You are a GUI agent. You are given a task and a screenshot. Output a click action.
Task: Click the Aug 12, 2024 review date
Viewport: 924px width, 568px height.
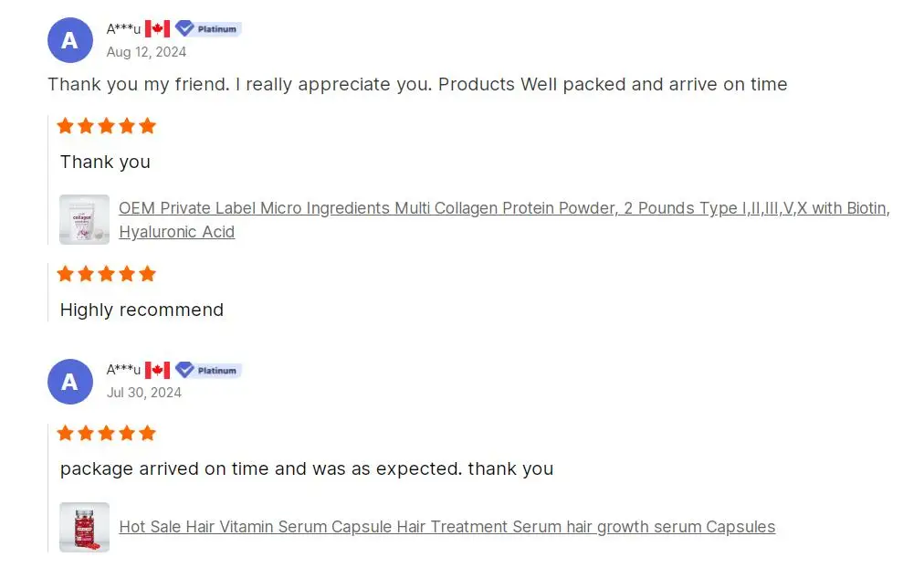146,52
